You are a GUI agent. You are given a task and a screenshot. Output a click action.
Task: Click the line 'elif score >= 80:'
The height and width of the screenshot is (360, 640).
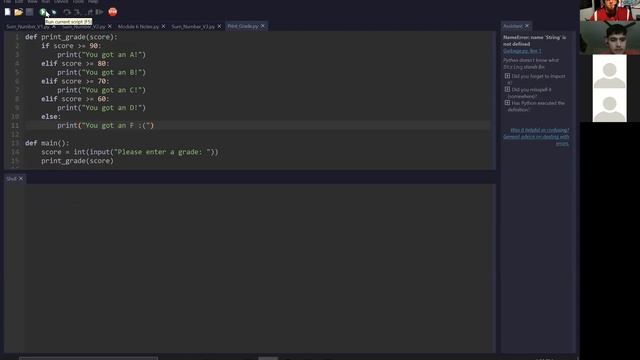point(75,64)
